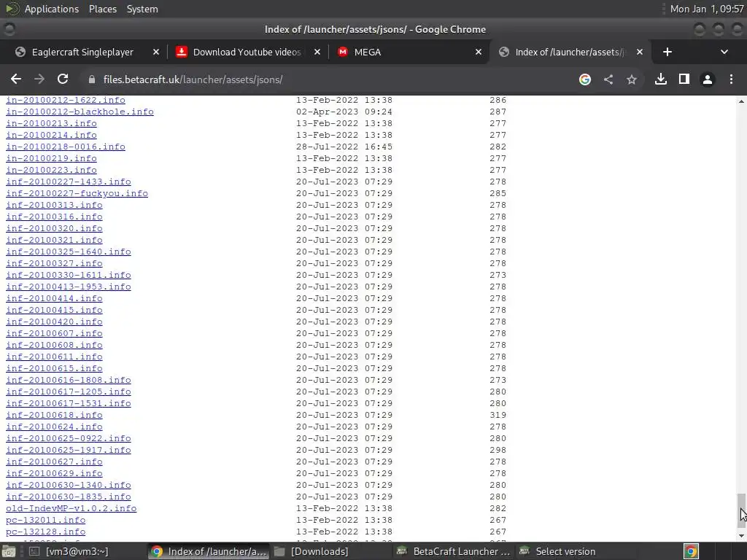Click the Chrome icon in taskbar tray
Screen dimensions: 747x560
click(x=691, y=551)
